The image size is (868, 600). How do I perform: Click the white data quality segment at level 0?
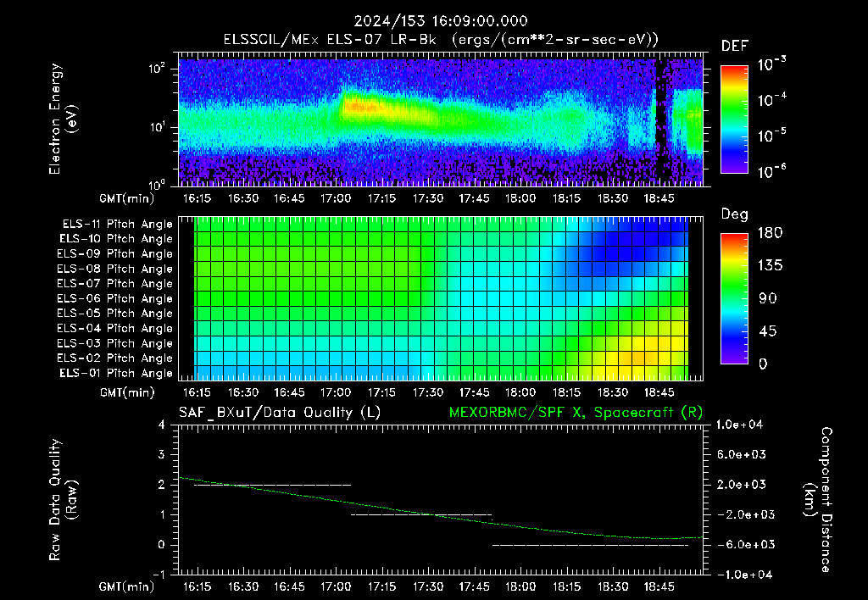(x=590, y=545)
